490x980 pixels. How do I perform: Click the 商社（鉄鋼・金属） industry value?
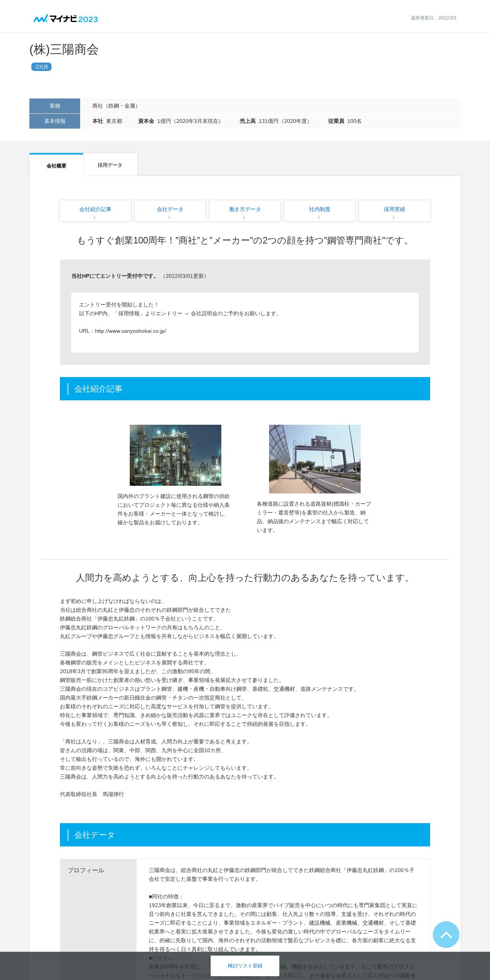click(116, 106)
